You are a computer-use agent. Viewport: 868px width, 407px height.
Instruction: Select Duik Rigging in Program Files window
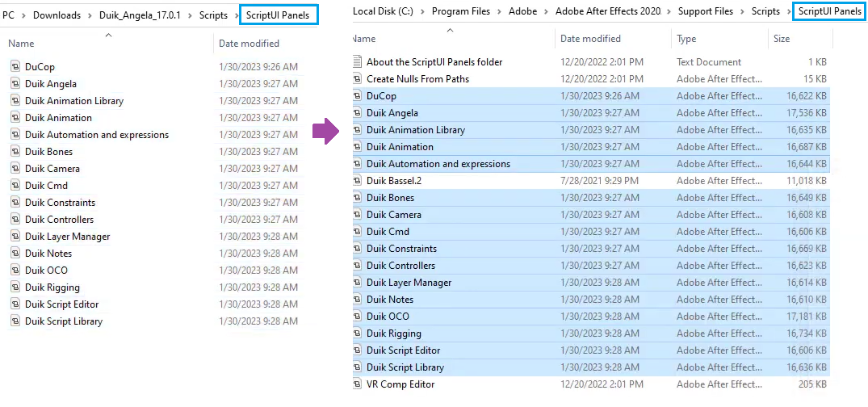coord(393,334)
